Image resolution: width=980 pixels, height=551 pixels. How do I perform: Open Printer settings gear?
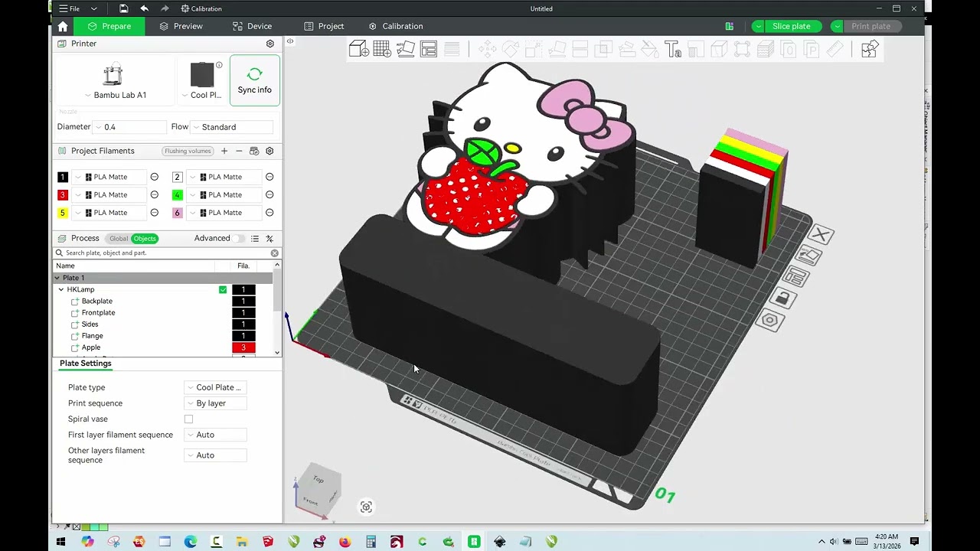[x=269, y=44]
